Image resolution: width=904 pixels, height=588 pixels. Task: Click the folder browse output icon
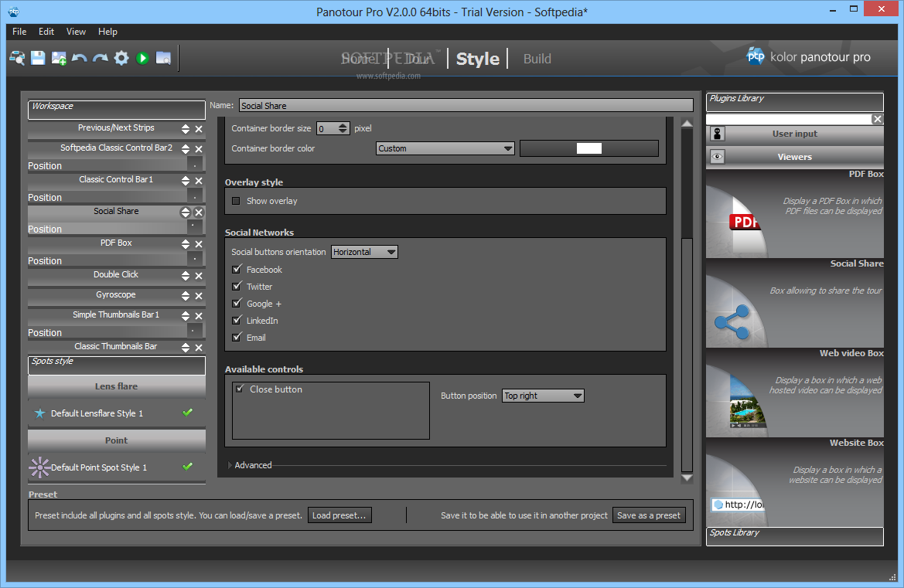pyautogui.click(x=164, y=58)
